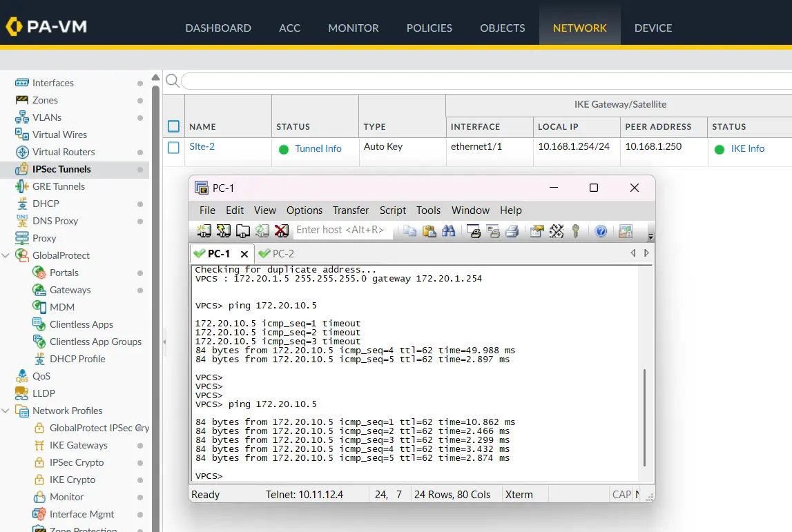This screenshot has width=792, height=532.
Task: Open the MONITOR tab
Action: tap(354, 28)
